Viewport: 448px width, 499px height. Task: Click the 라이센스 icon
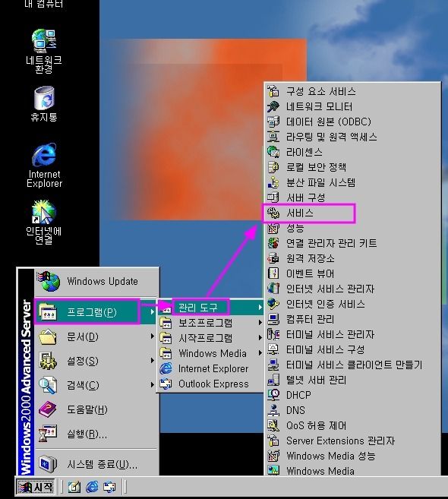tap(273, 152)
